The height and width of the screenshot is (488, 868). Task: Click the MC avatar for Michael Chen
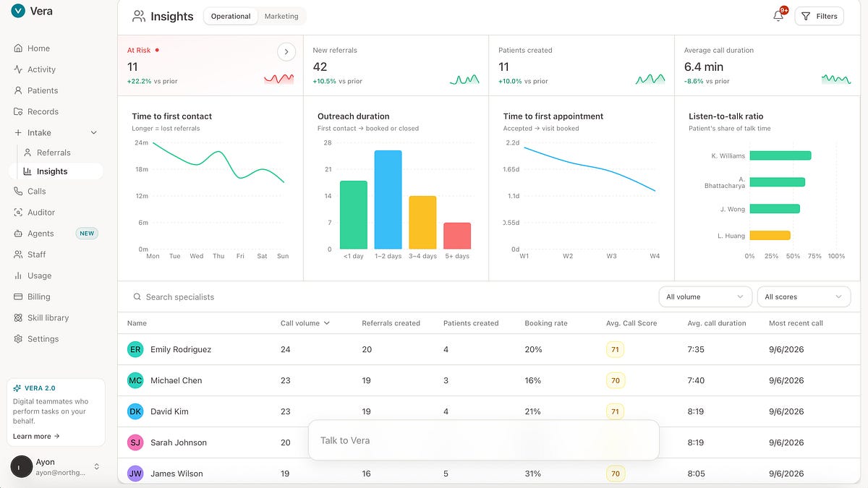(135, 380)
